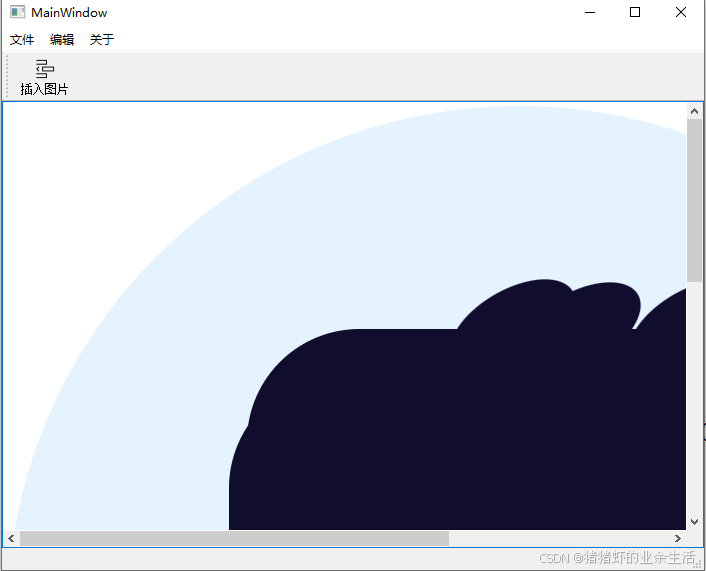Minimize the MainWindow window

point(590,13)
